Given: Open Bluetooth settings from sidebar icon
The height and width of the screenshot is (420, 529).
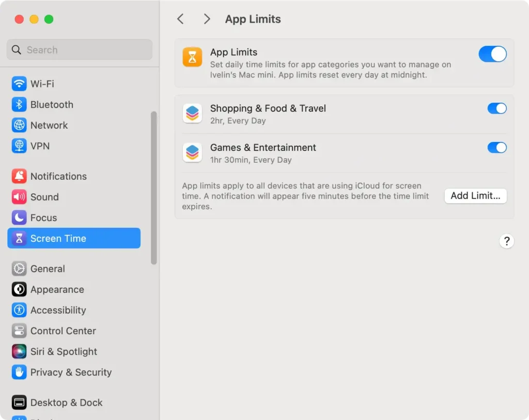Looking at the screenshot, I should pos(19,104).
